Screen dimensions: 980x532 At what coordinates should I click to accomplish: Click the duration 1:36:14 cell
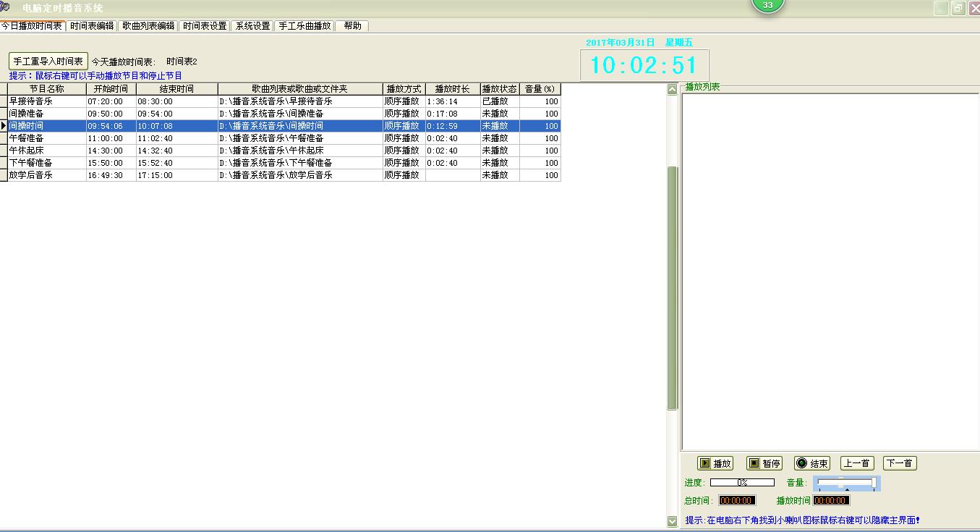[x=453, y=101]
